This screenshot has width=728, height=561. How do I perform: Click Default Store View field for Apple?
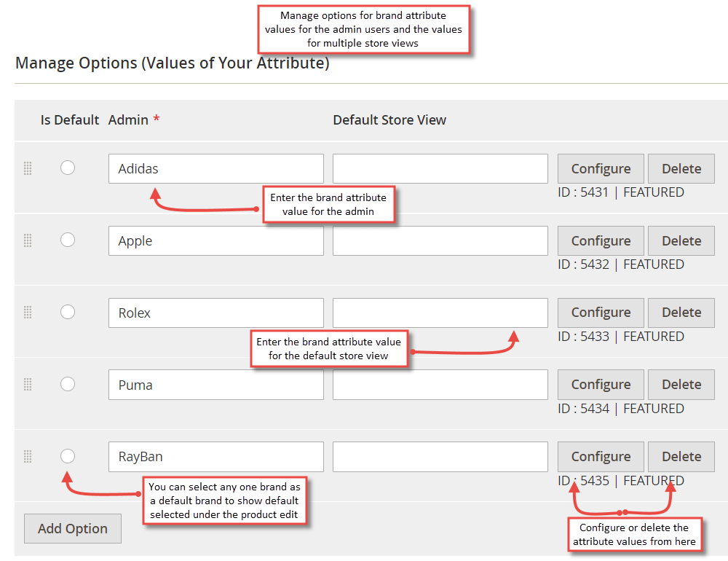point(440,240)
